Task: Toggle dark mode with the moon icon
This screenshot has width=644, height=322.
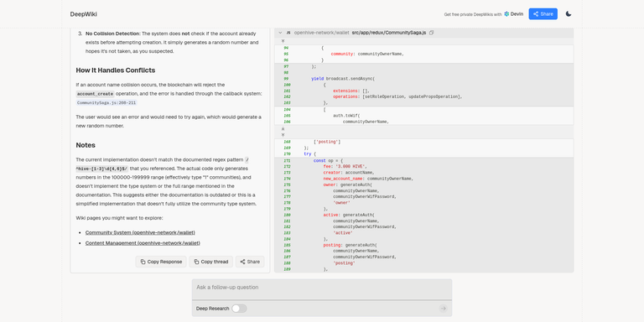Action: click(x=569, y=14)
